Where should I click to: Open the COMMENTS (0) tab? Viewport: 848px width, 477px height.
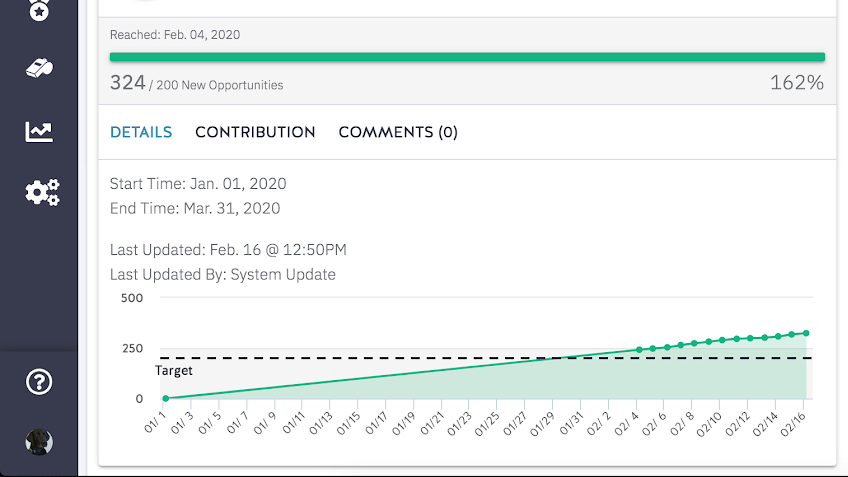point(398,132)
